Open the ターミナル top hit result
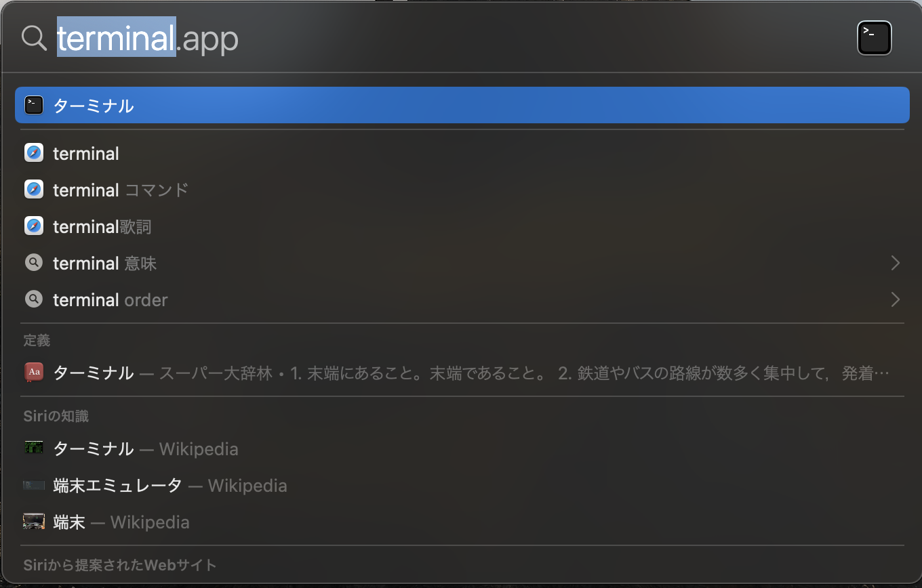 coord(462,105)
